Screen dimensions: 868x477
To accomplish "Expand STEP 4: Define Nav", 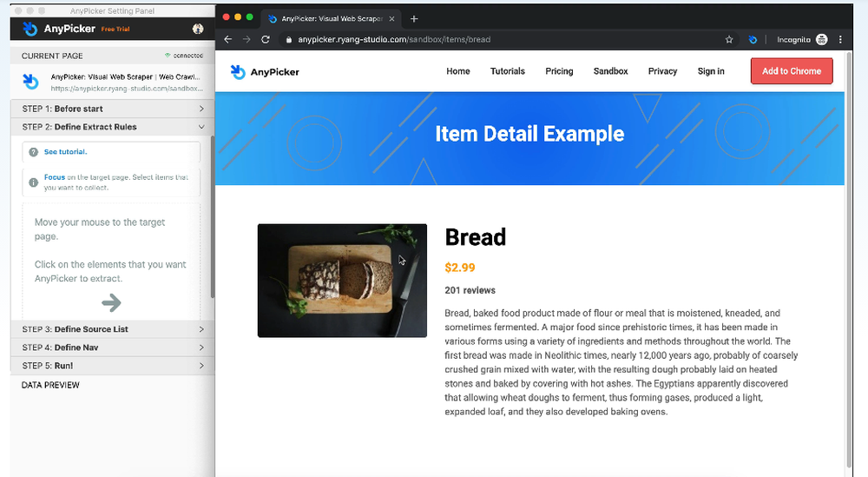I will [x=112, y=348].
